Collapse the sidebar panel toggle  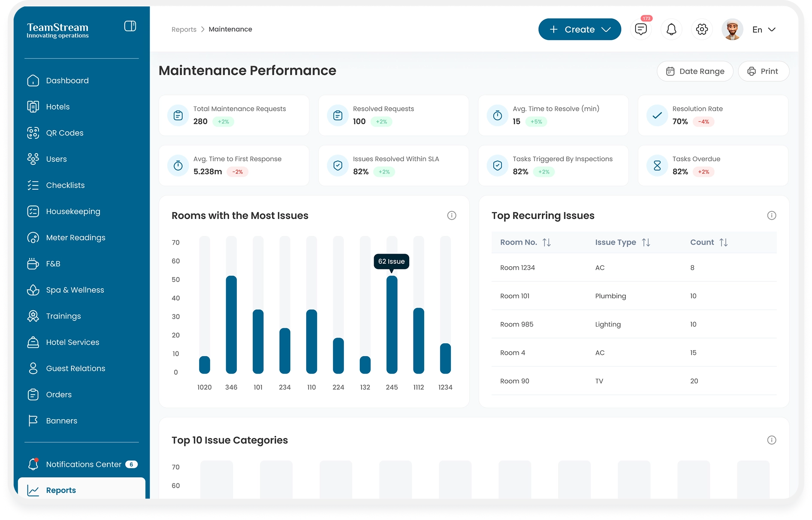[x=130, y=26]
